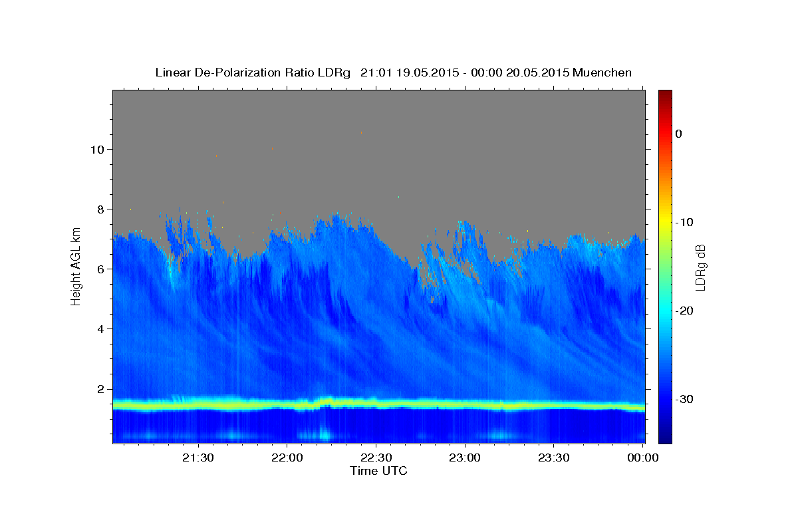The width and height of the screenshot is (798, 532).
Task: Click the gray no-data area above 10 km
Action: [378, 120]
